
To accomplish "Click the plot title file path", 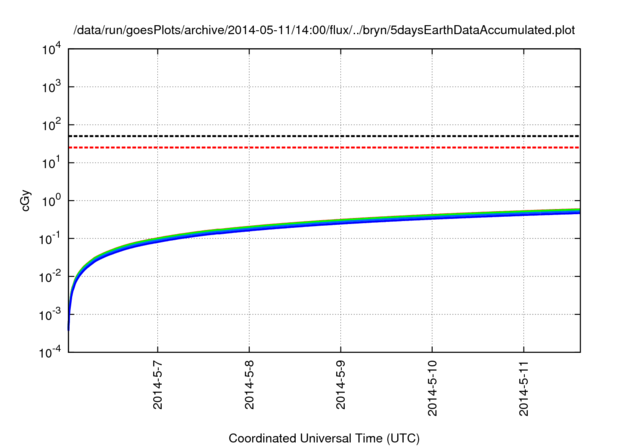I will pos(324,30).
